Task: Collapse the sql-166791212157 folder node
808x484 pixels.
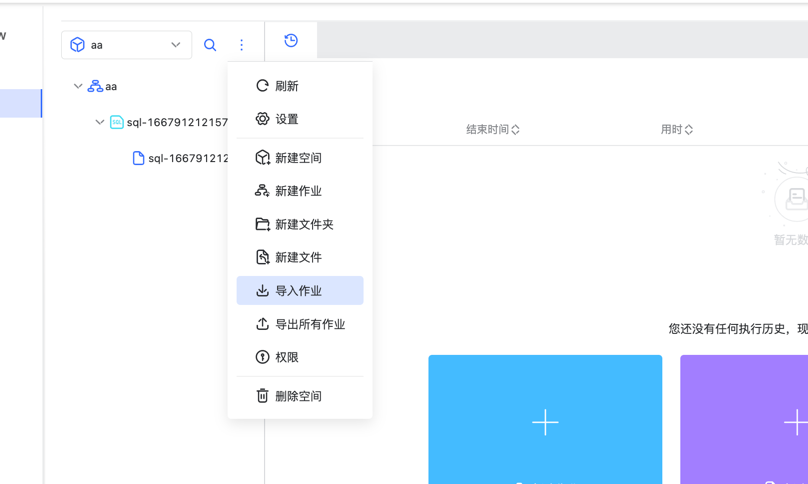Action: (x=99, y=122)
